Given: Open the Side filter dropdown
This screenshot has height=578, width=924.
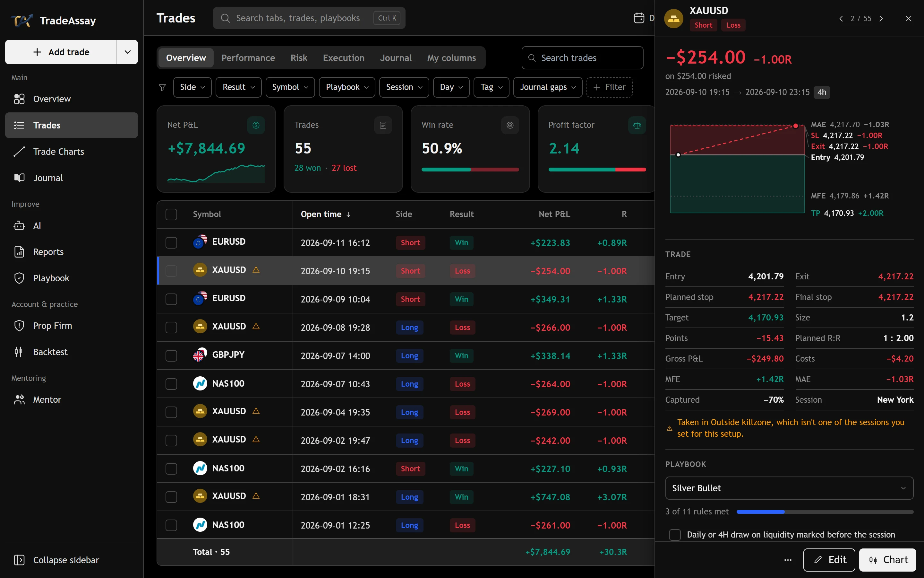Looking at the screenshot, I should point(193,87).
